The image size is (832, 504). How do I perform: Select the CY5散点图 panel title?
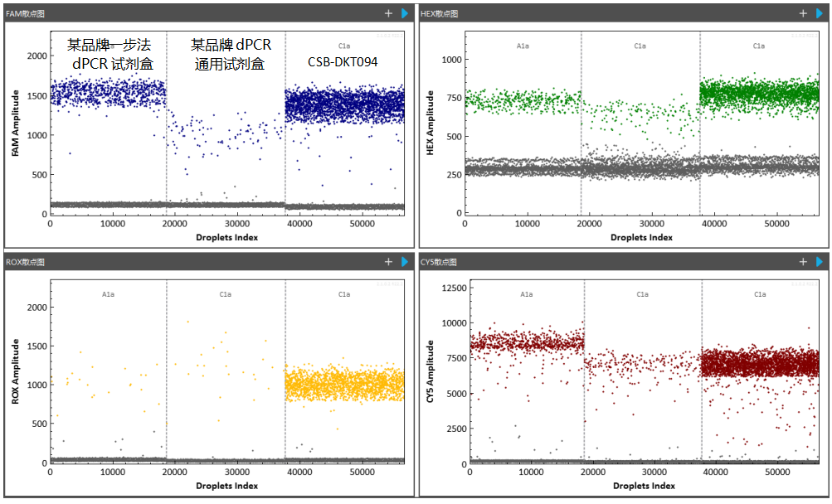[x=440, y=262]
